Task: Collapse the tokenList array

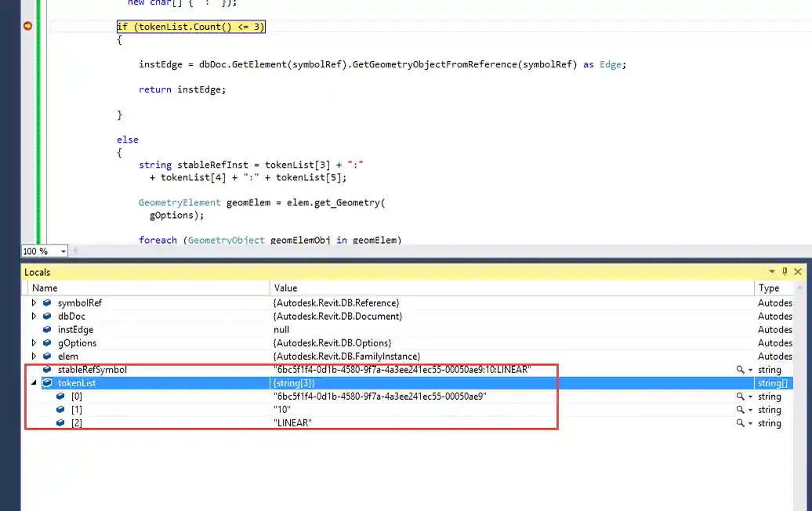Action: click(x=34, y=383)
